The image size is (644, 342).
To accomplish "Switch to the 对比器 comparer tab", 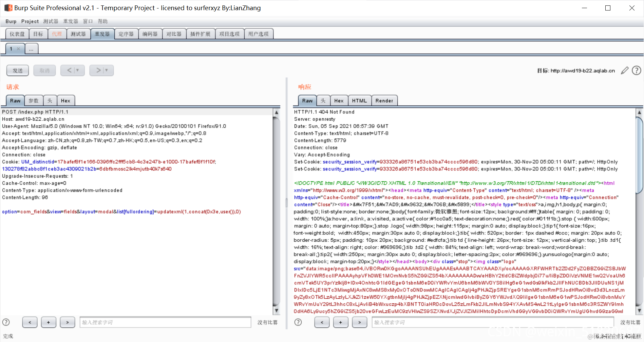I will (174, 34).
